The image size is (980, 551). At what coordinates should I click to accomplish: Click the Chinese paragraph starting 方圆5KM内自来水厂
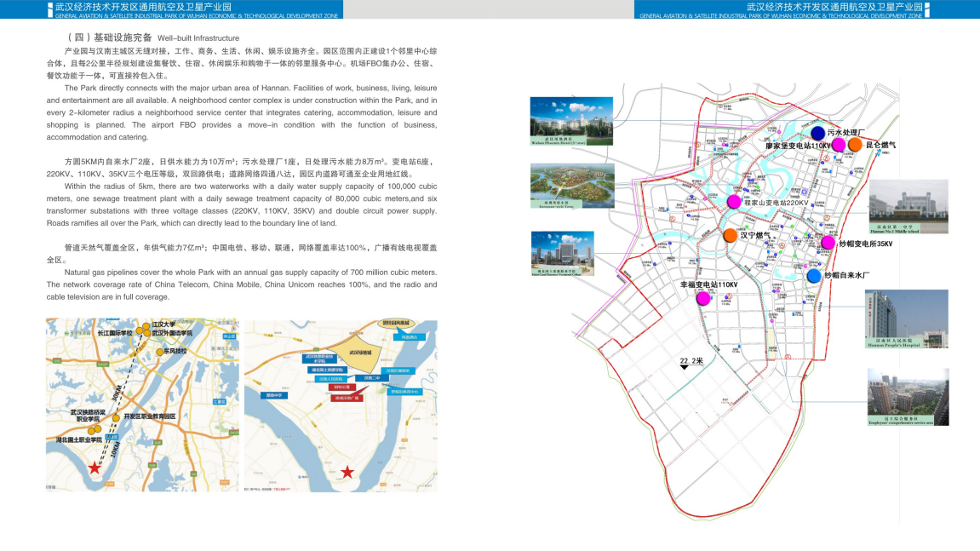(x=241, y=168)
